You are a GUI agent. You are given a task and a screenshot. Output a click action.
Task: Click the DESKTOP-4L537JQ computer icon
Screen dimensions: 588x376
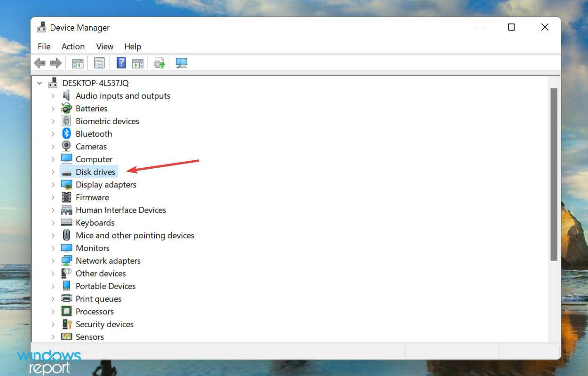tap(53, 83)
